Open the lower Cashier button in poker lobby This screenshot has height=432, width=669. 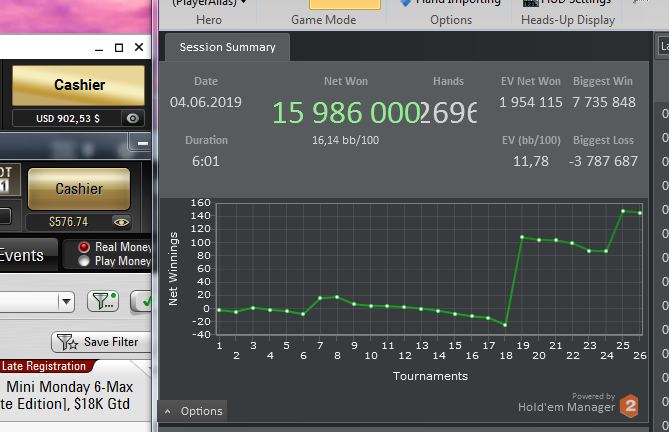[x=79, y=188]
